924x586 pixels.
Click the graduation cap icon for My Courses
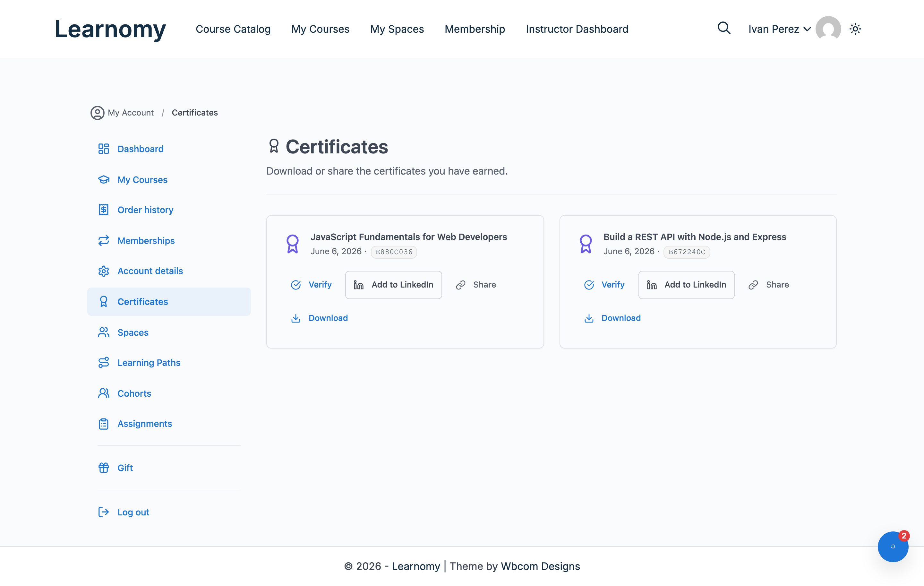tap(104, 179)
